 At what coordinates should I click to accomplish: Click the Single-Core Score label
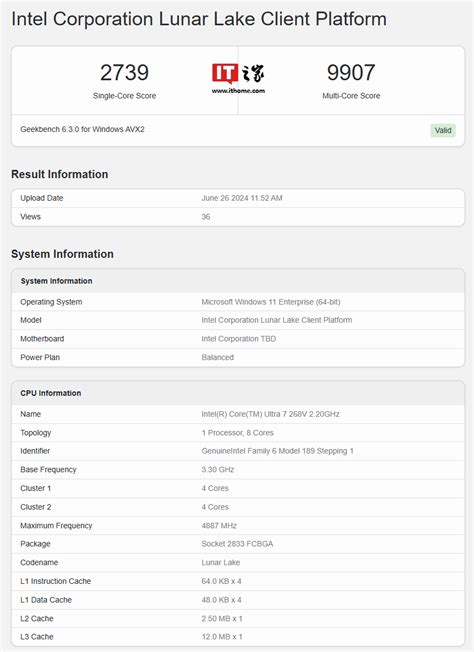(x=124, y=96)
